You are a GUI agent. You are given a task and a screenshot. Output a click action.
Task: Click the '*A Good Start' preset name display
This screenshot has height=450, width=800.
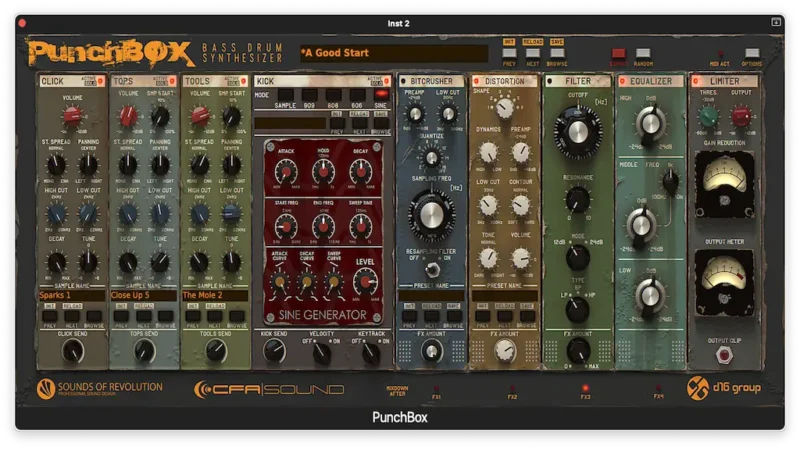point(394,53)
